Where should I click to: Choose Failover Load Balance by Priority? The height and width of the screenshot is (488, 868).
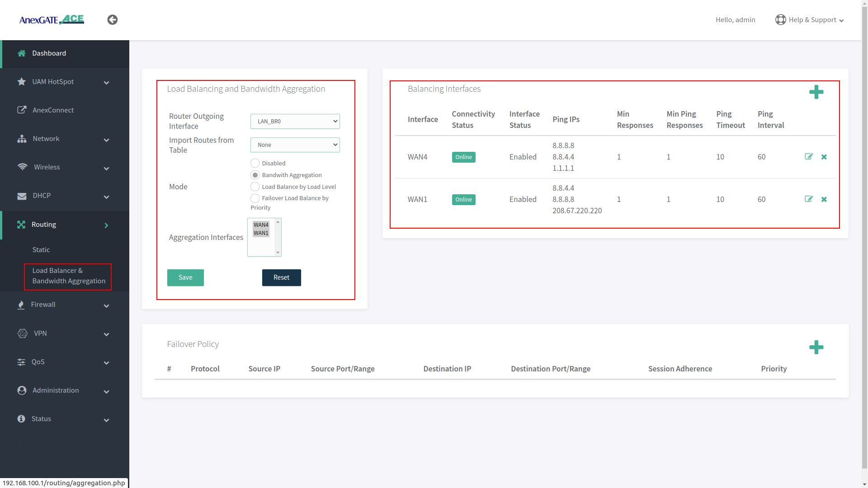[255, 198]
